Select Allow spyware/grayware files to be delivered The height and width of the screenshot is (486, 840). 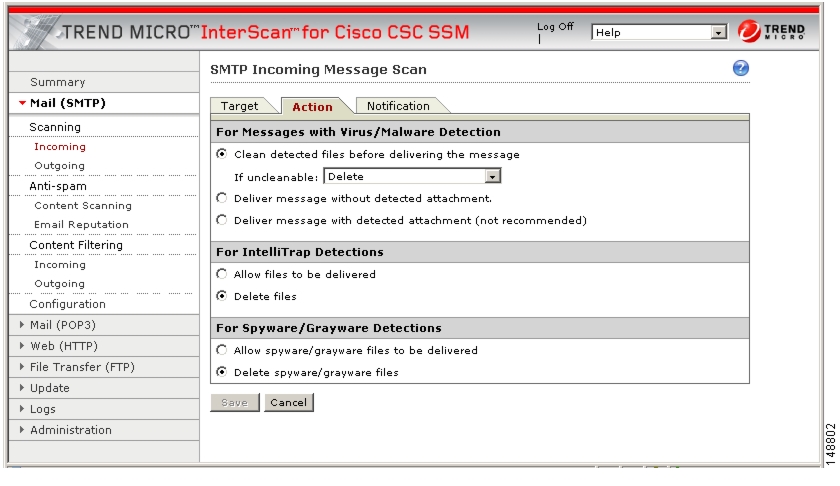pyautogui.click(x=221, y=350)
